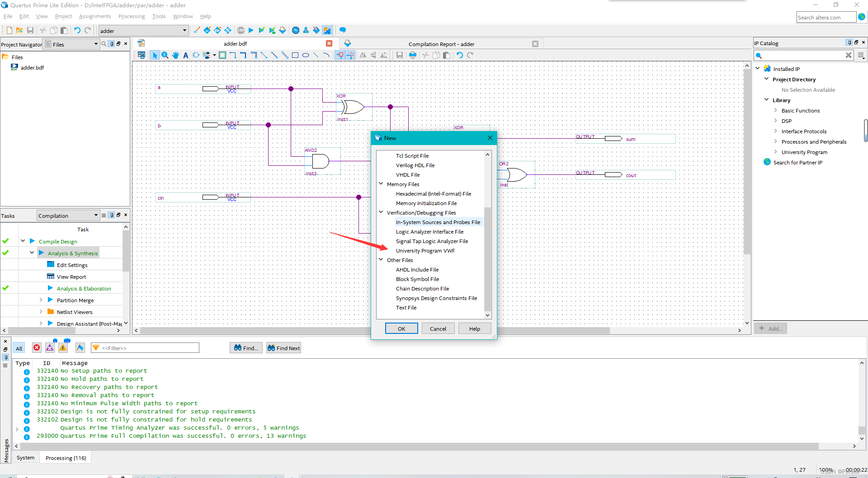Open the Timing Analyzer clock icon
The image size is (868, 478).
(x=296, y=30)
